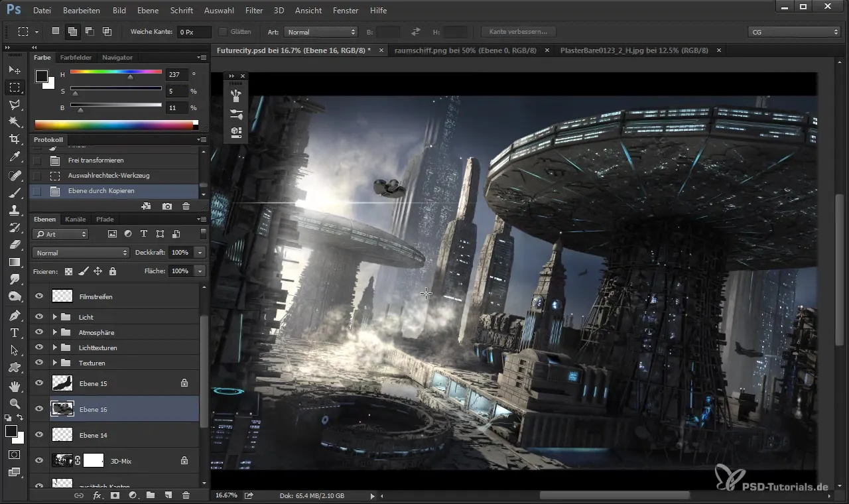Select the Eraser tool

coord(15,245)
